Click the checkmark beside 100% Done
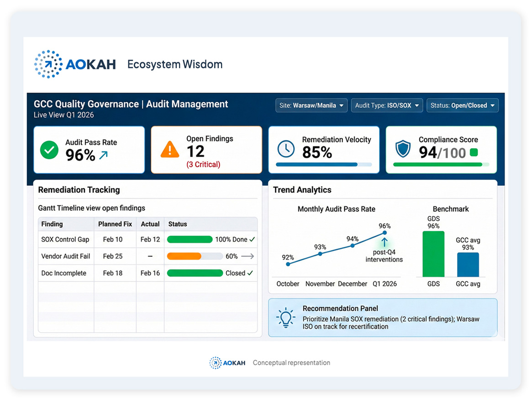The height and width of the screenshot is (403, 532). pos(253,239)
